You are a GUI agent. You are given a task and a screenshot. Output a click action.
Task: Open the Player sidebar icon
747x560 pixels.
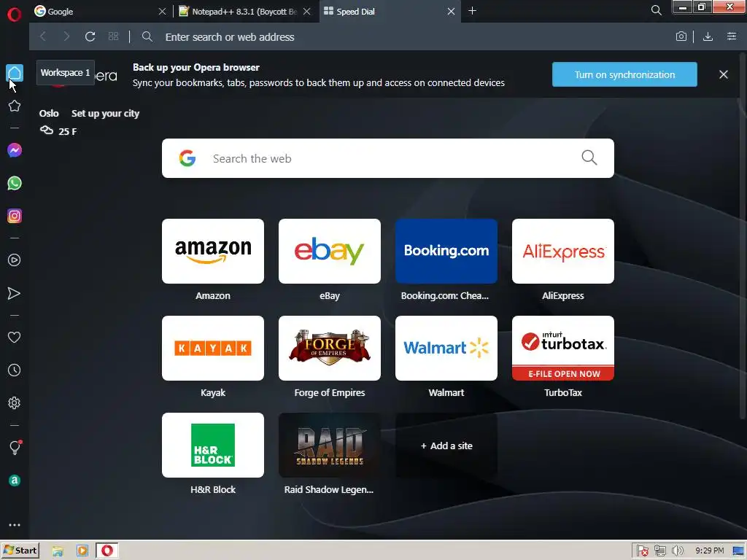(15, 260)
